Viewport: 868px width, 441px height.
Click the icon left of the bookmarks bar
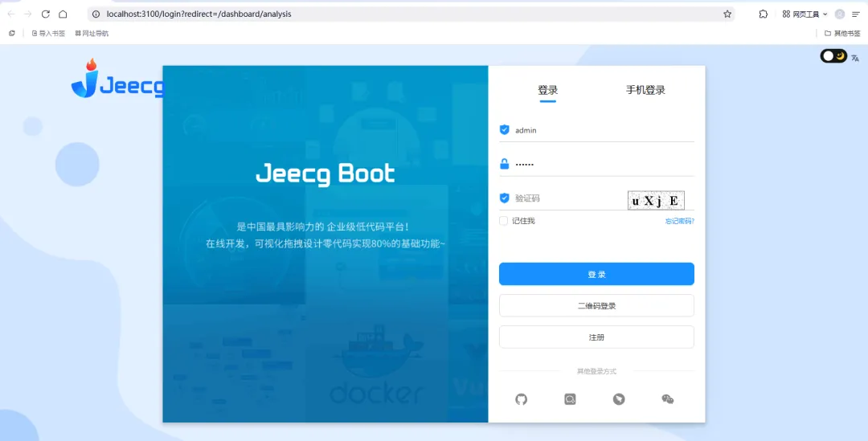[11, 33]
